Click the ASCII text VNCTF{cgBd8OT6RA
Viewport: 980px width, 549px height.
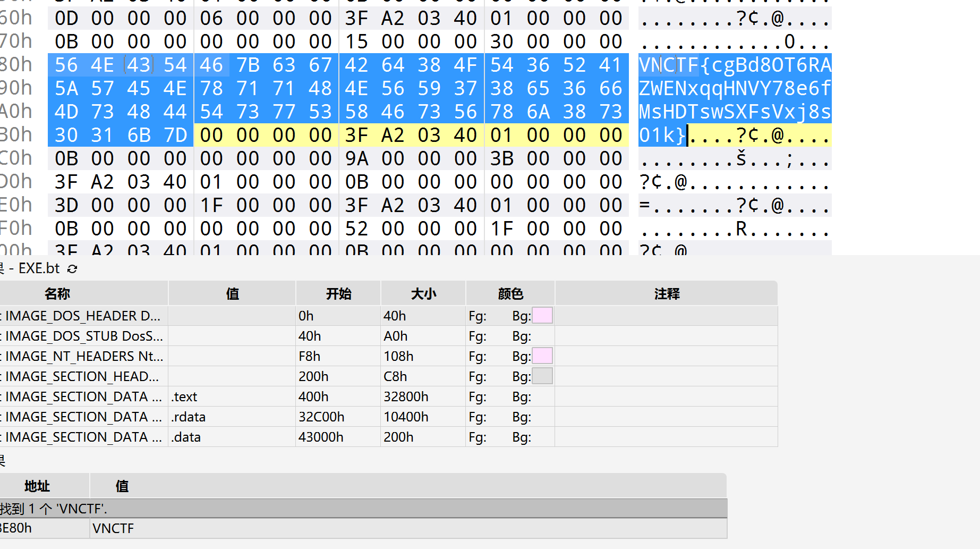[x=735, y=65]
